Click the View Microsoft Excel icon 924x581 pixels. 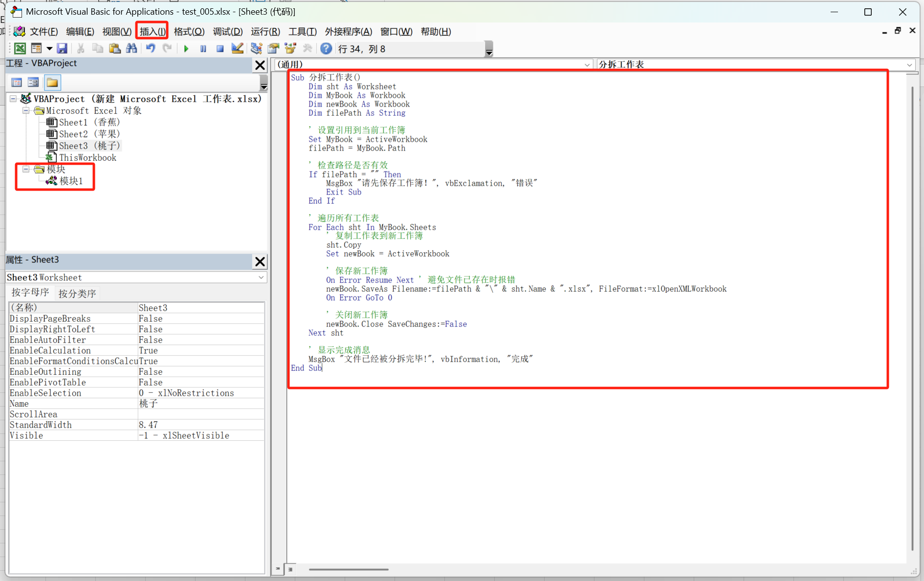point(20,48)
